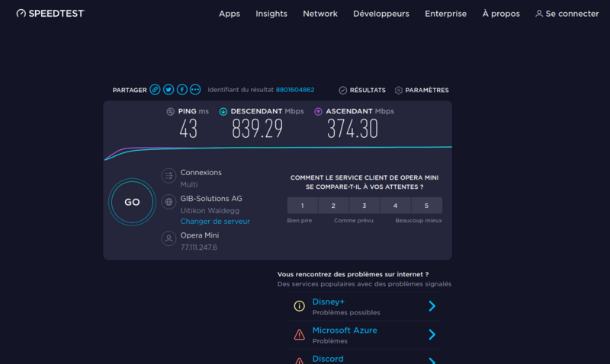Click the Descendant download arrow icon

pyautogui.click(x=223, y=111)
